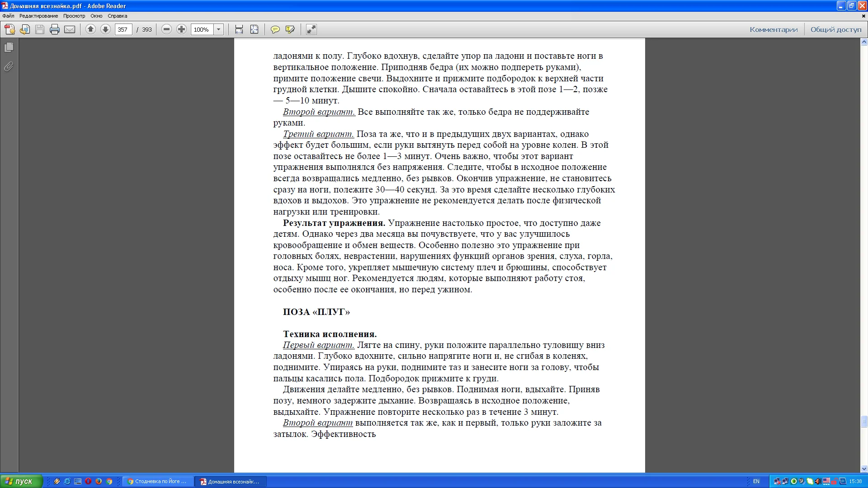Toggle fit-to-width scrolling mode
Screen dimensions: 868x488
239,29
